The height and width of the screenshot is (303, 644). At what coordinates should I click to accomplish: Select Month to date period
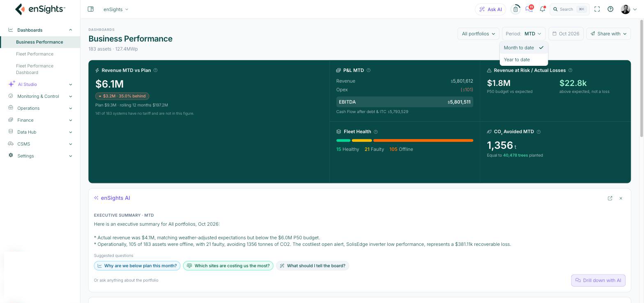click(x=524, y=48)
